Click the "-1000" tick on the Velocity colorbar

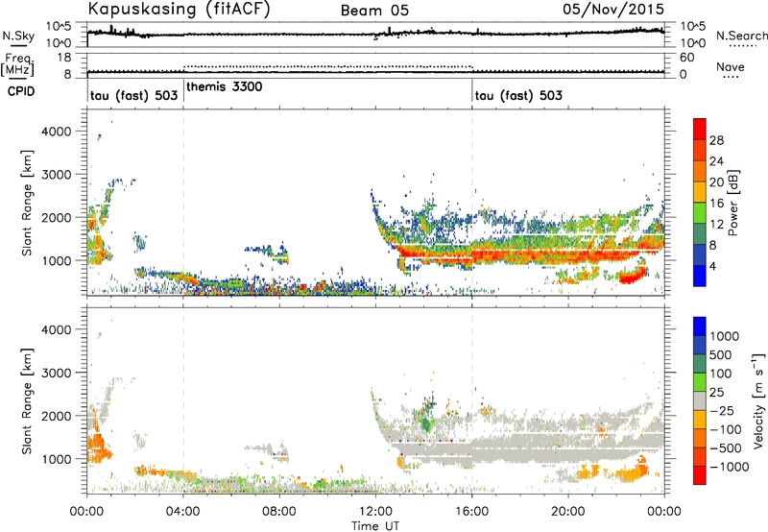(x=729, y=467)
